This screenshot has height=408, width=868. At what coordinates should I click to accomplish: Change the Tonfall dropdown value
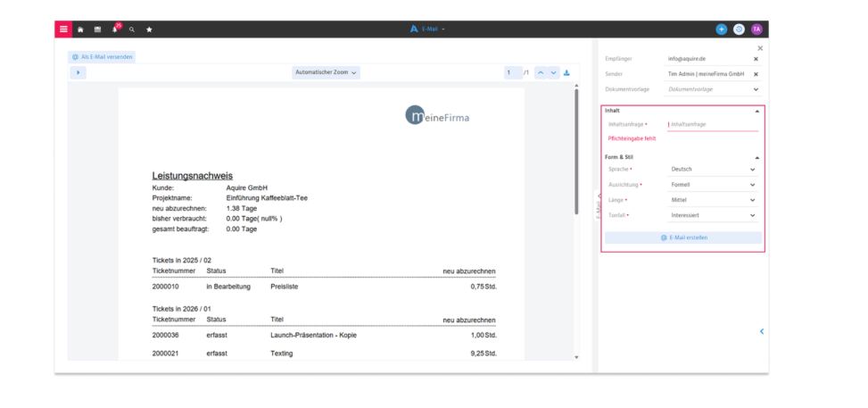click(x=713, y=215)
